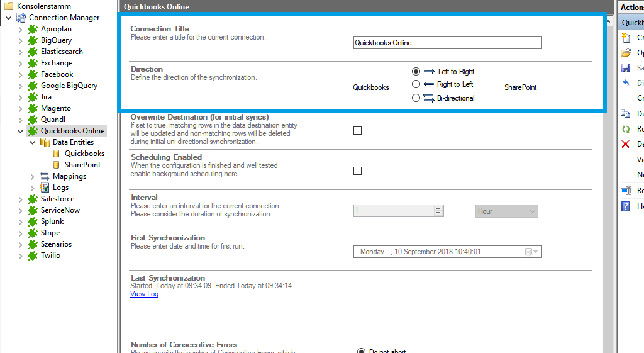Tick the Scheduling Enabled checkbox
This screenshot has height=353, width=644.
(x=358, y=171)
